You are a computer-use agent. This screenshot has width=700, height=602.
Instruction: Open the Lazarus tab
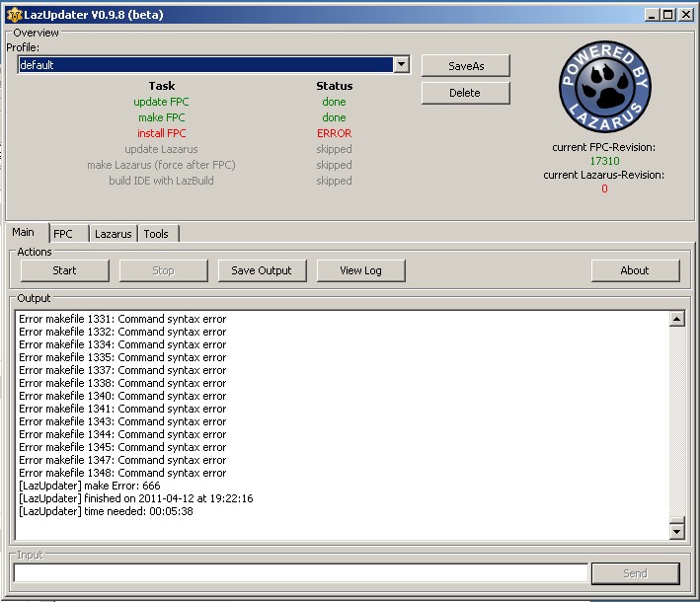113,234
